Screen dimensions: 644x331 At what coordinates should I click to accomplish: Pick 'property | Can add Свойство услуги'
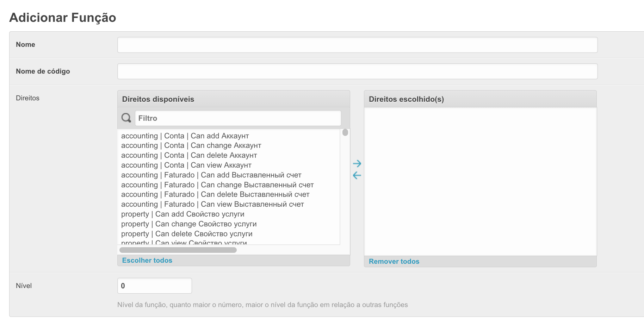[182, 214]
